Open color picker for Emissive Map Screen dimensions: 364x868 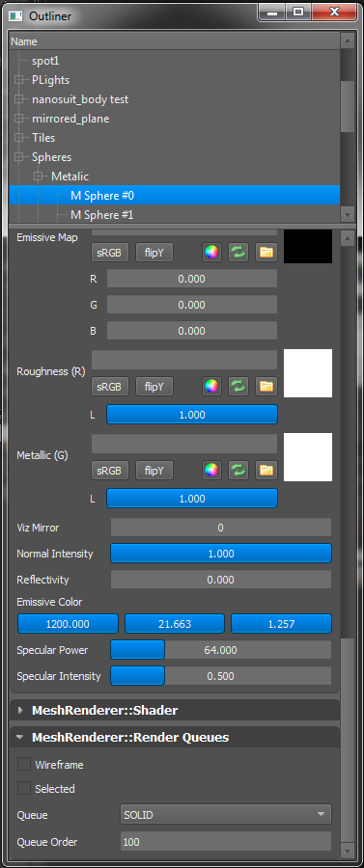tap(211, 253)
